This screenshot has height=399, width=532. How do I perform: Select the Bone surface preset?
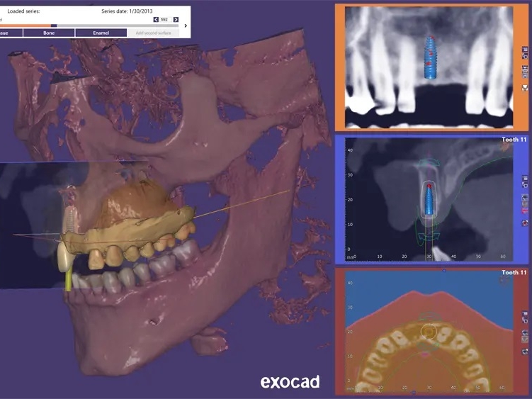(x=48, y=33)
